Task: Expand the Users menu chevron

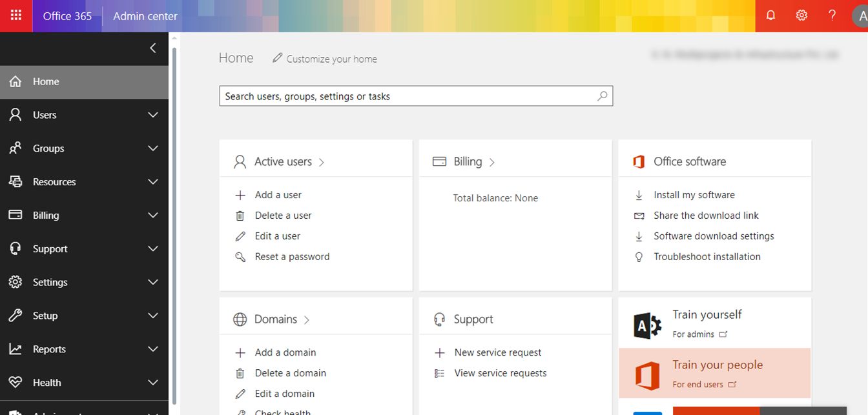Action: pos(153,115)
